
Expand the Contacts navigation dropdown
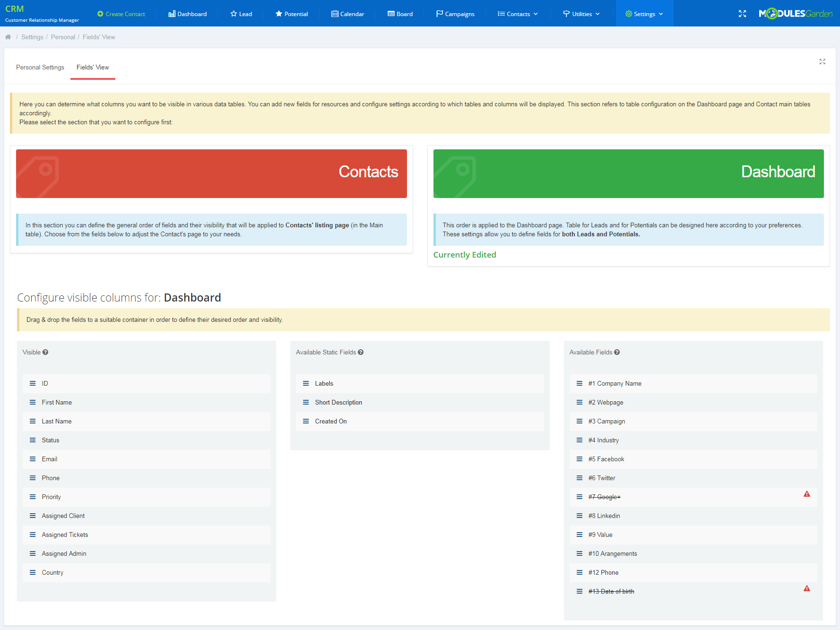[517, 14]
